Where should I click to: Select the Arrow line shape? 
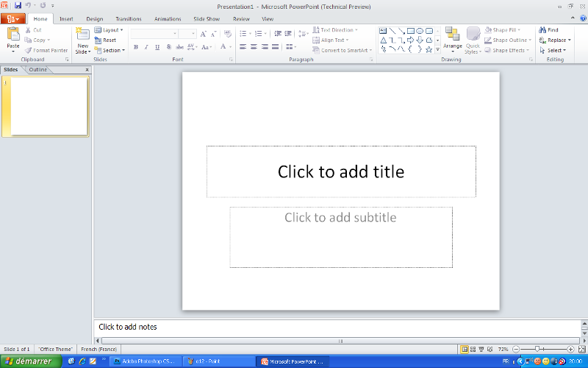pyautogui.click(x=401, y=31)
